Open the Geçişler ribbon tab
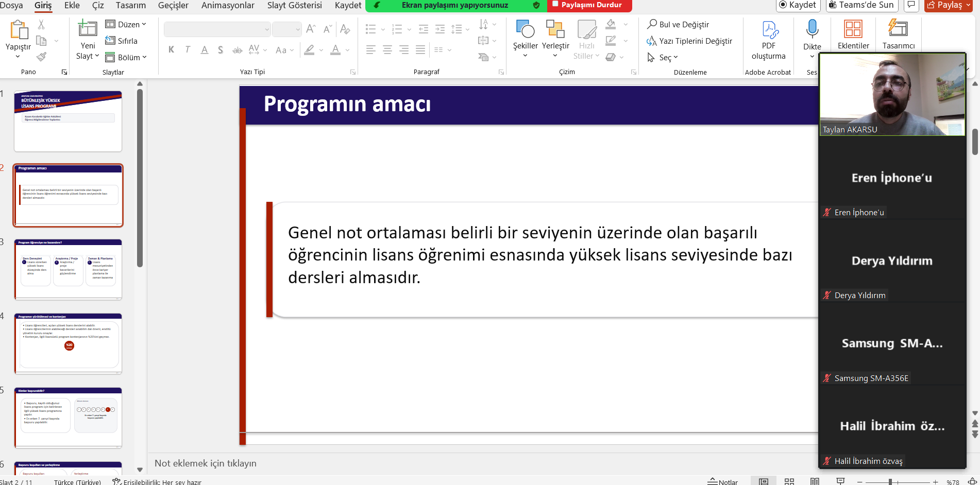The height and width of the screenshot is (485, 980). [x=173, y=6]
